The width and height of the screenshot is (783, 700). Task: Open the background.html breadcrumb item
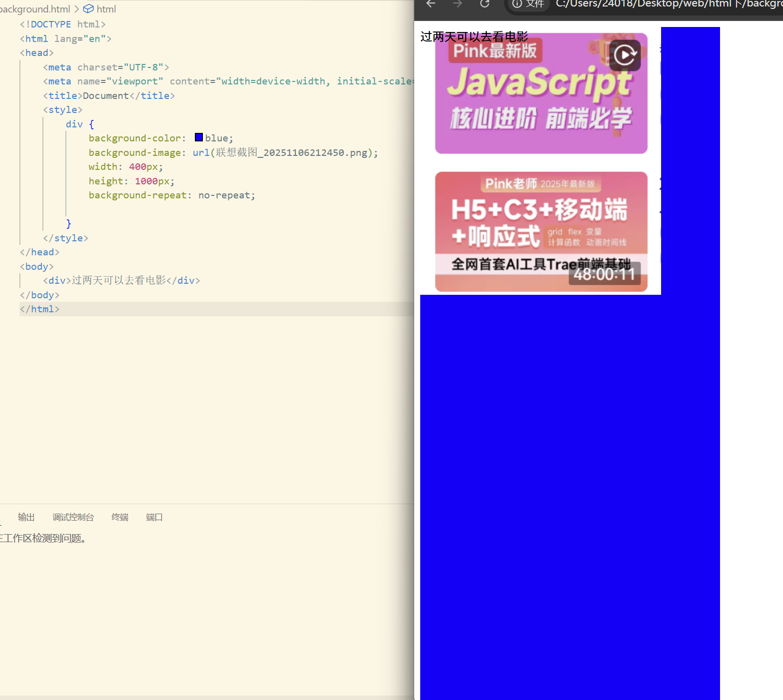(35, 9)
